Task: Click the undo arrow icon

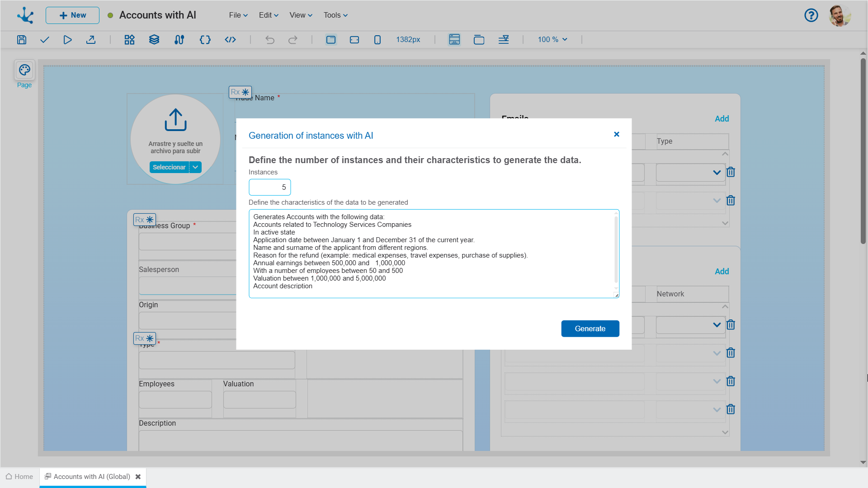Action: (x=270, y=40)
